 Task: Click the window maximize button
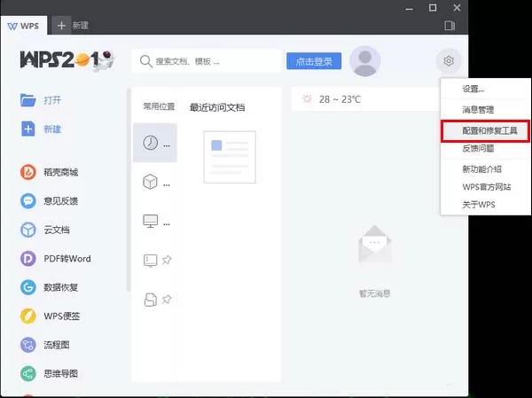click(433, 7)
